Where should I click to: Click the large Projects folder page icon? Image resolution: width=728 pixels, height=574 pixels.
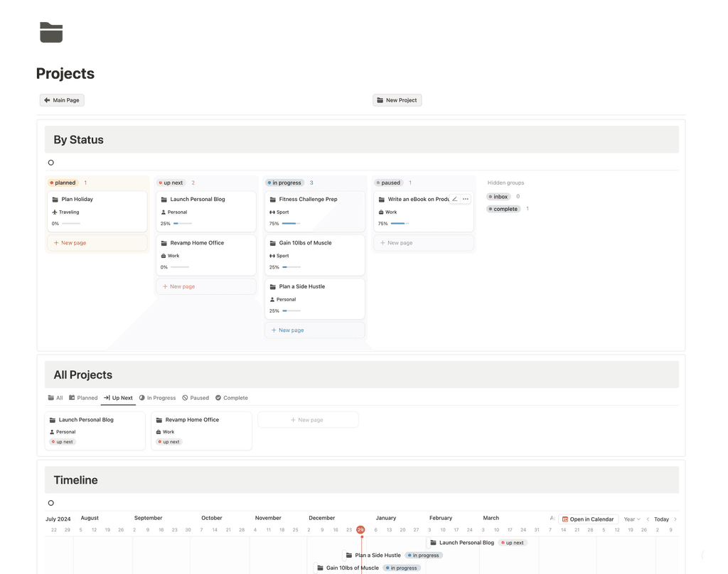click(51, 33)
